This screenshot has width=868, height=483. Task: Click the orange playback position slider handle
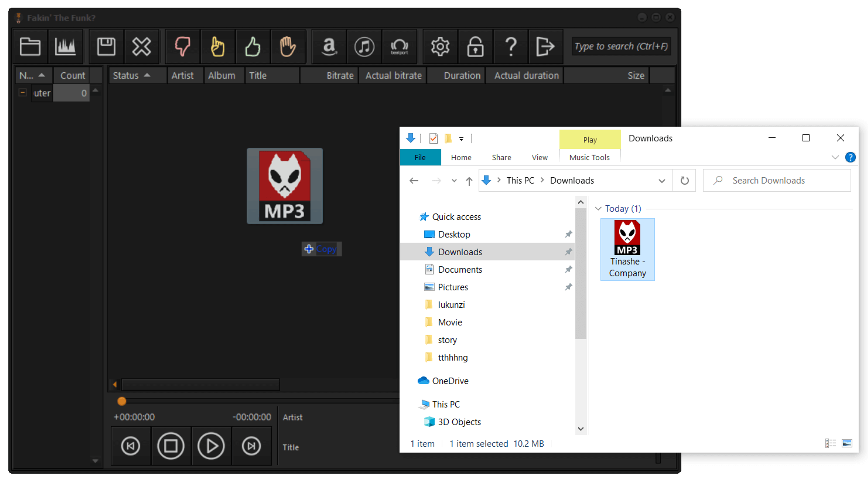tap(122, 401)
